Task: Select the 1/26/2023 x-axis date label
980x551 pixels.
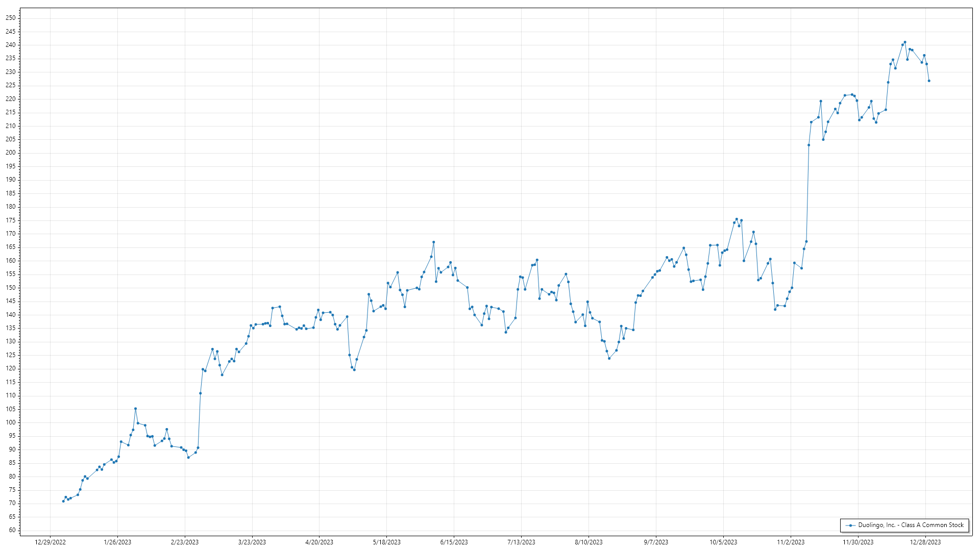Action: (117, 542)
